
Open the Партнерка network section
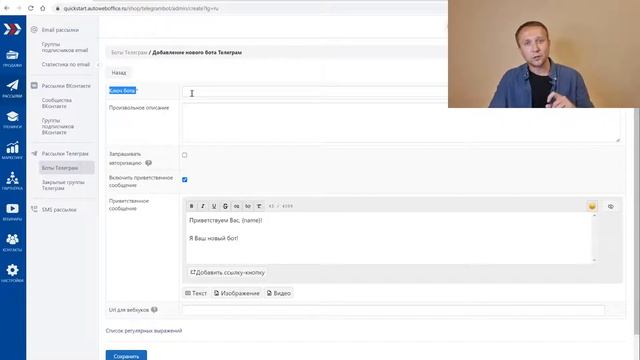[x=12, y=181]
